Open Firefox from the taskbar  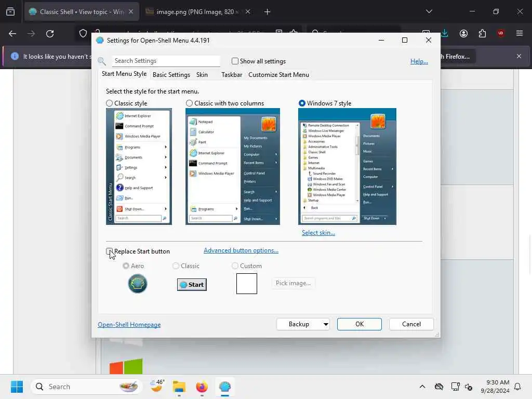coord(202,387)
